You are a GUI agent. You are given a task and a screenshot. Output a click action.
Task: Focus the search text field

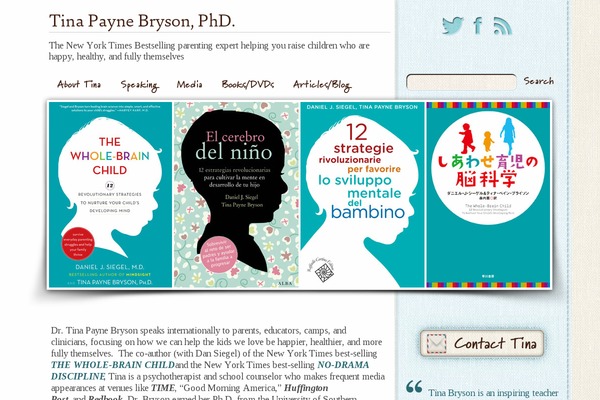coord(461,82)
